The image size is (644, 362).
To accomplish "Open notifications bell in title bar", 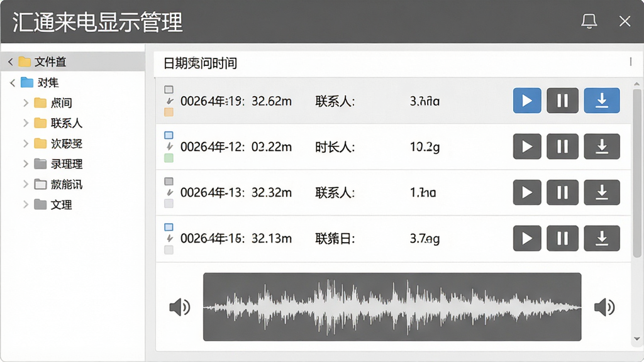I will [589, 21].
